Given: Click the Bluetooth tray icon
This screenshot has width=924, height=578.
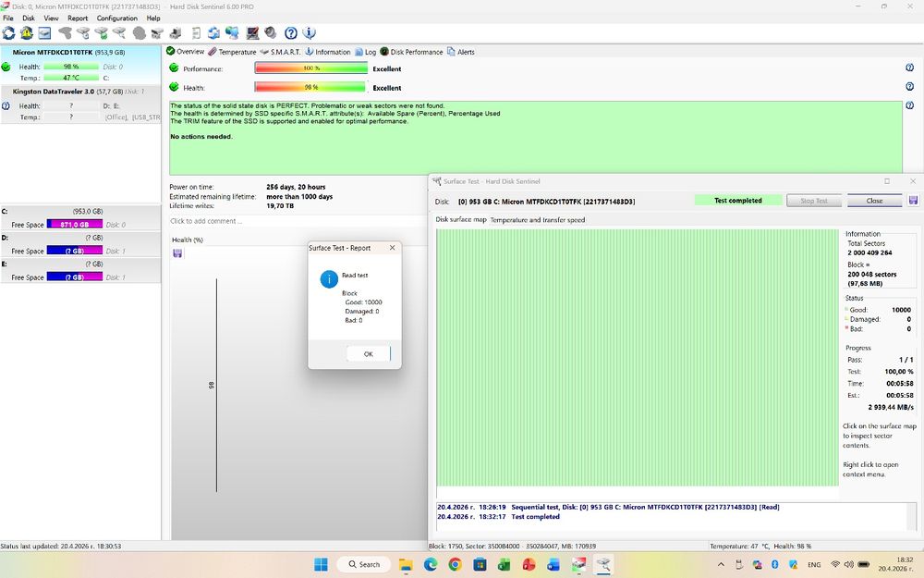Looking at the screenshot, I should [775, 564].
